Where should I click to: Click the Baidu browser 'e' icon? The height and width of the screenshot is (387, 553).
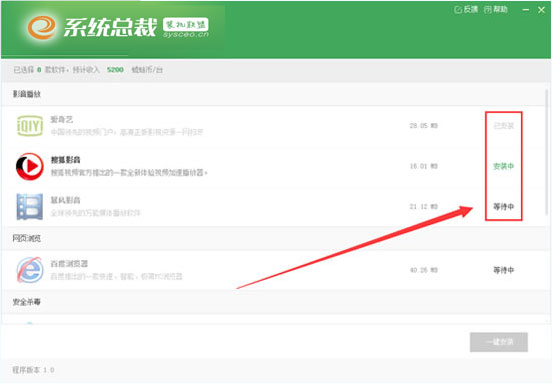(30, 270)
